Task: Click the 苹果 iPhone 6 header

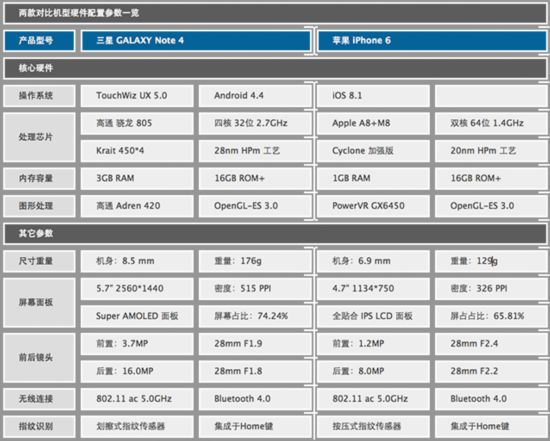Action: (x=432, y=41)
